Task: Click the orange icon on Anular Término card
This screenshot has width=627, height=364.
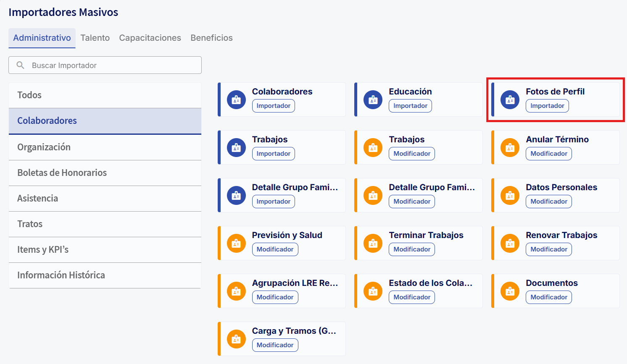Action: click(510, 148)
